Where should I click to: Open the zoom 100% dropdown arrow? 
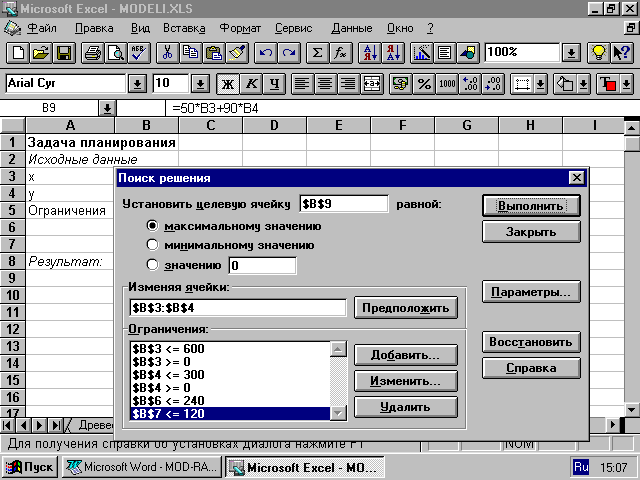(571, 53)
